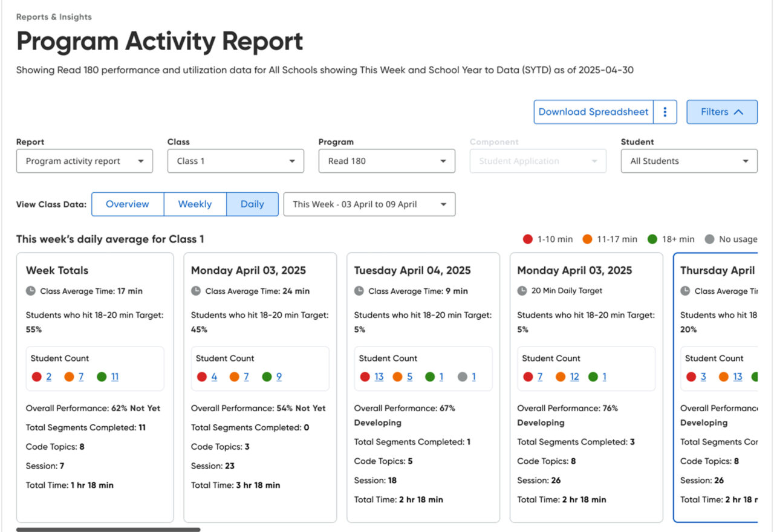
Task: Open the Program Read 180 dropdown
Action: (387, 161)
